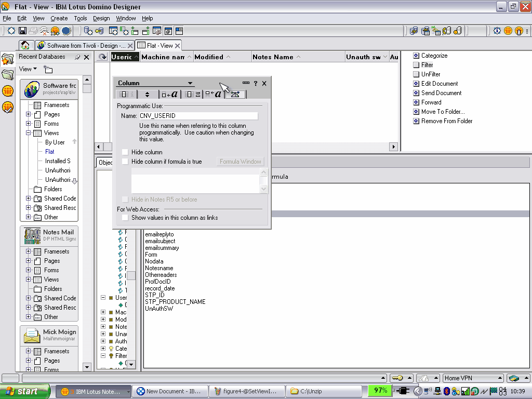
Task: Click the new folder icon beside View
Action: coord(48,69)
